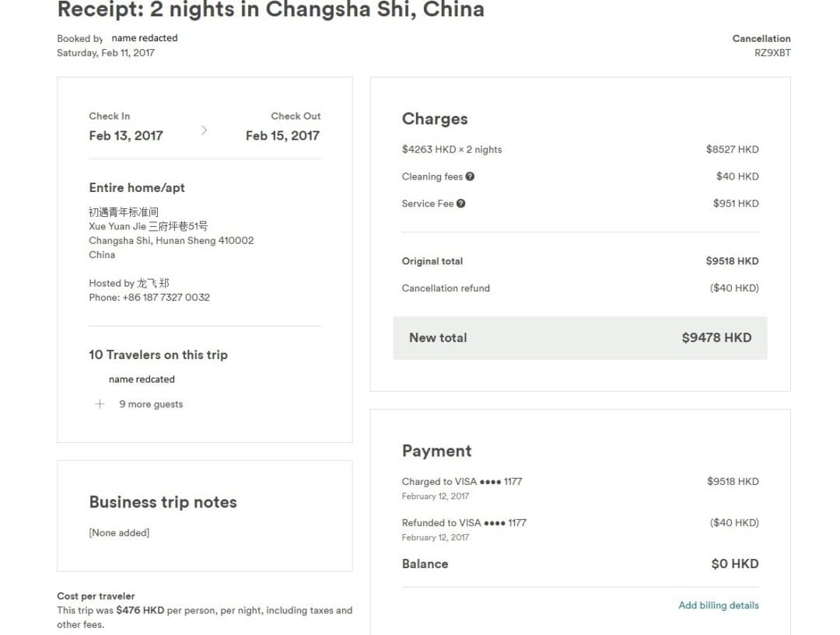
Task: Click the arrow between check-in and check-out dates
Action: [204, 130]
